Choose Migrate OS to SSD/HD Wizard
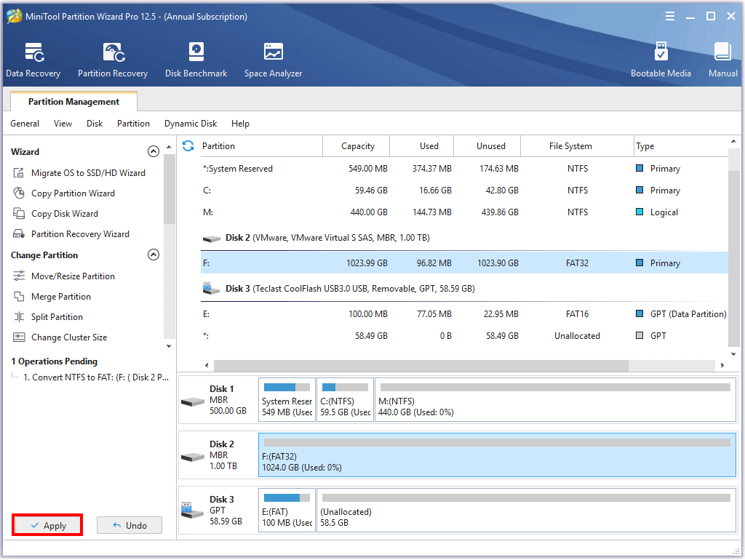The image size is (745, 560). (88, 173)
